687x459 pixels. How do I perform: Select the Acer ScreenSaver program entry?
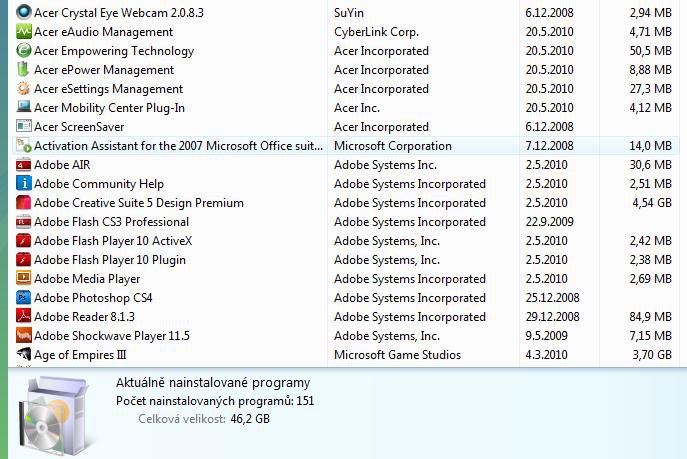pos(344,127)
